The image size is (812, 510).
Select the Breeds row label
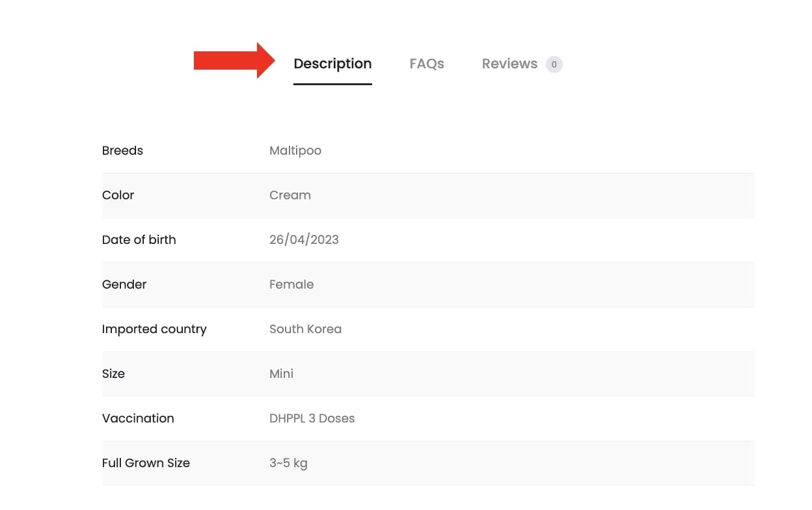[122, 150]
